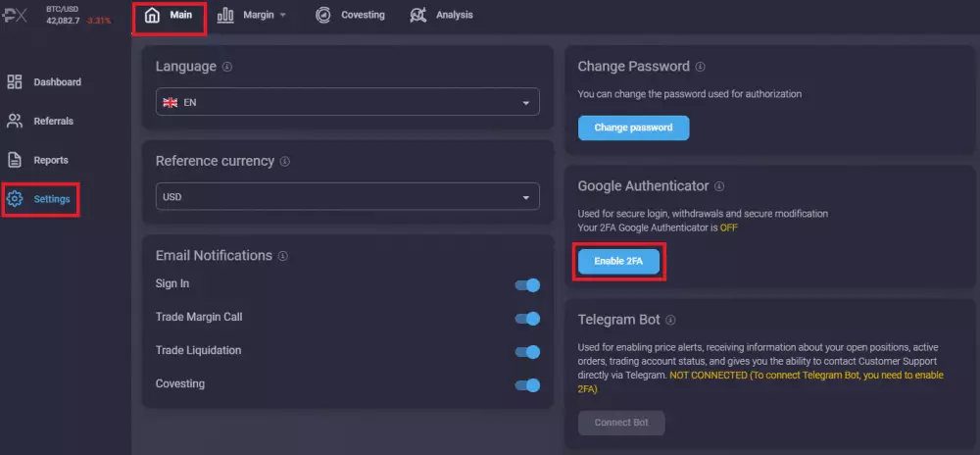Open the Language dropdown showing EN

[347, 102]
